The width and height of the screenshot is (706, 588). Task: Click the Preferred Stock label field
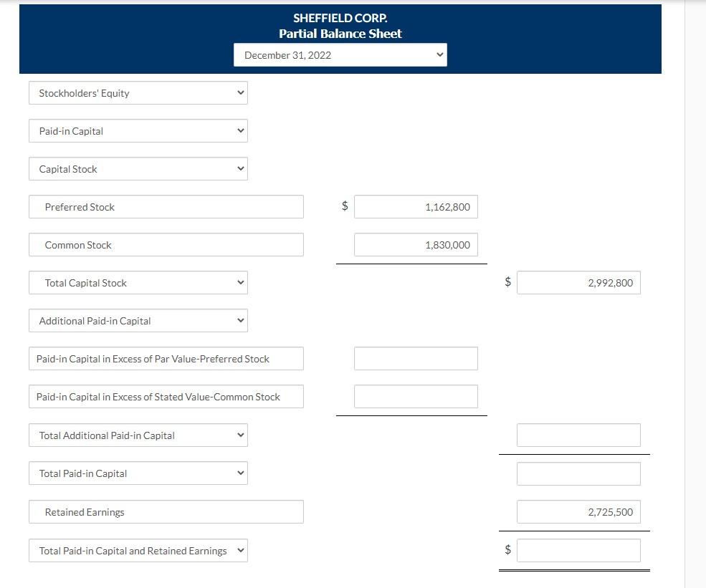point(166,206)
